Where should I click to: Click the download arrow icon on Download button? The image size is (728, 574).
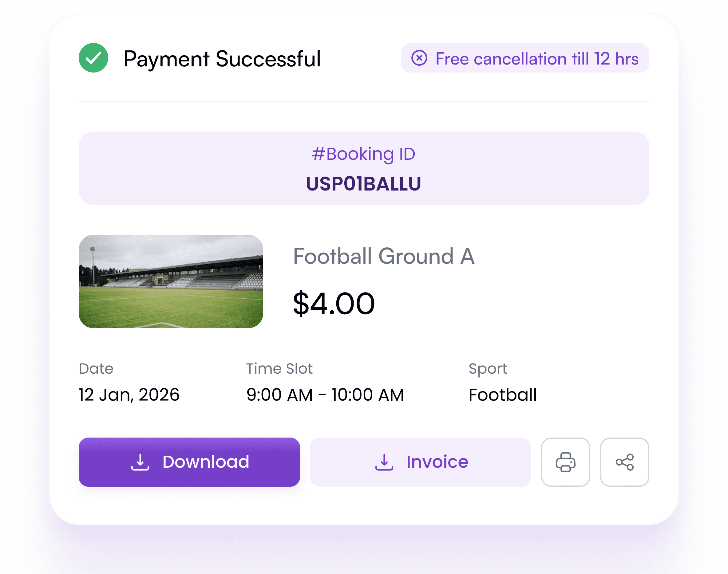pyautogui.click(x=140, y=462)
